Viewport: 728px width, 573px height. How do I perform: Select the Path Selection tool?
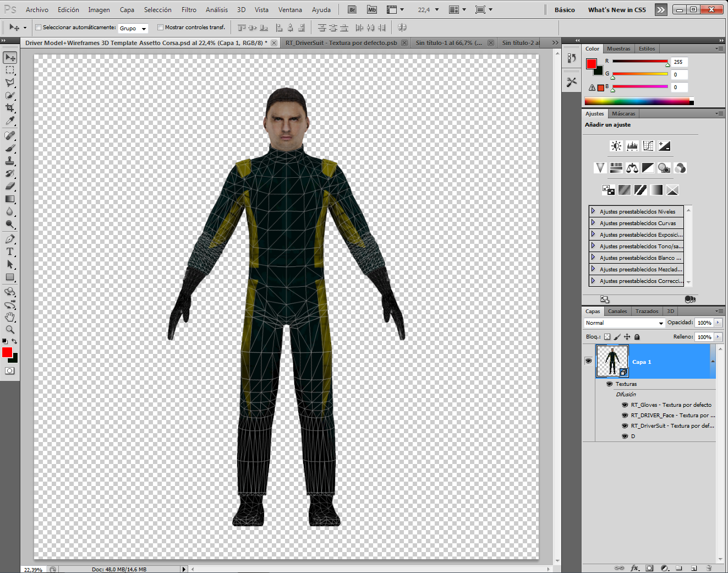10,264
